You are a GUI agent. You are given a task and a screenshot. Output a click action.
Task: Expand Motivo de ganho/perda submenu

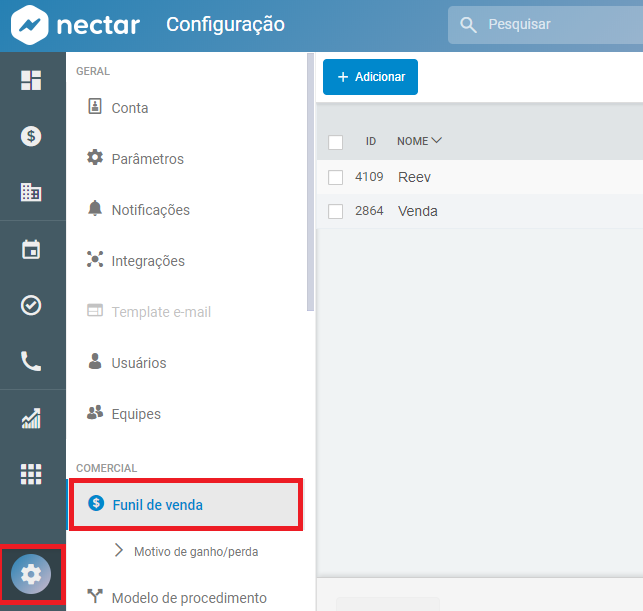point(120,551)
